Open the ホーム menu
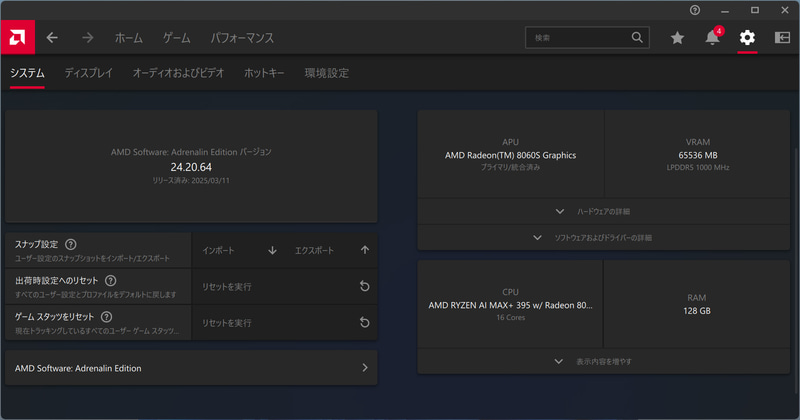 tap(129, 38)
